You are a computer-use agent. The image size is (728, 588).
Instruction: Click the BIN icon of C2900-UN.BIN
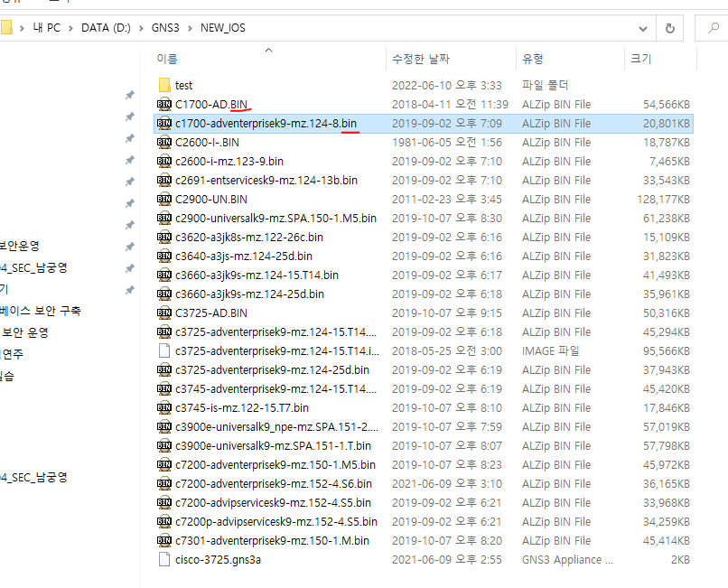click(x=163, y=200)
